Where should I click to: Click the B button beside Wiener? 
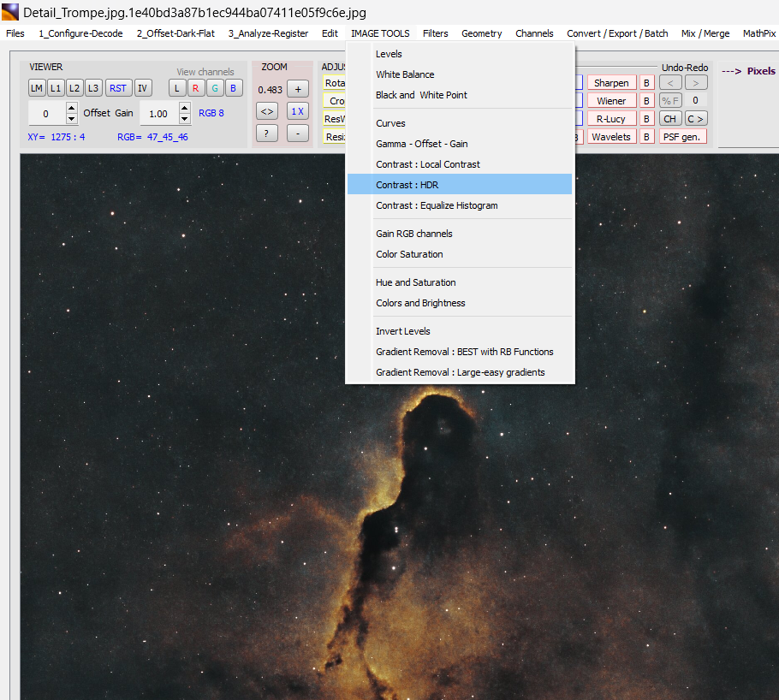(647, 101)
